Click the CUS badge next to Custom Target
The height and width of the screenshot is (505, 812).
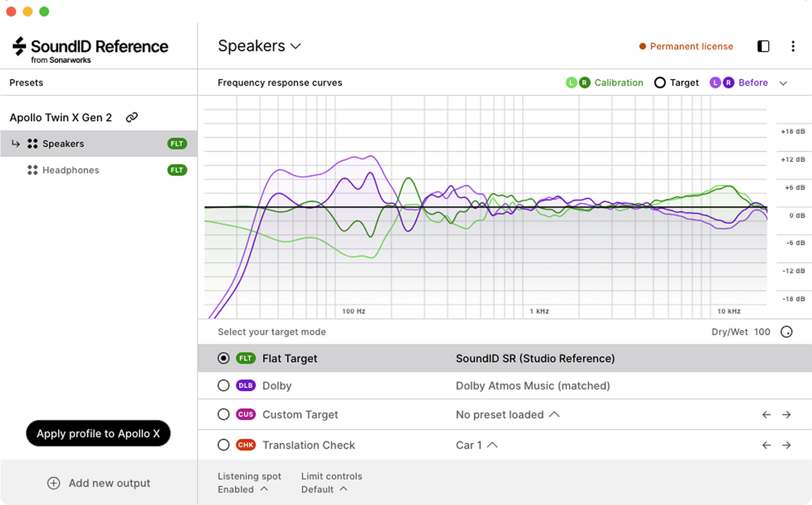click(x=246, y=414)
